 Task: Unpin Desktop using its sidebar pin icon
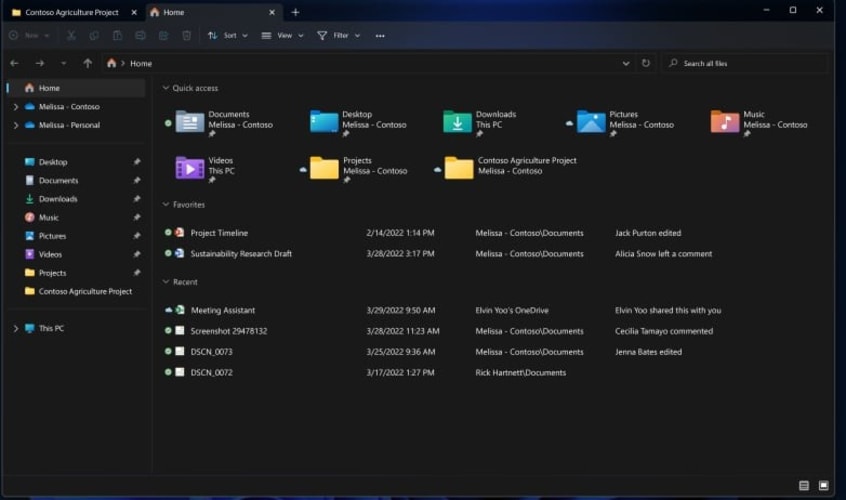[x=137, y=162]
